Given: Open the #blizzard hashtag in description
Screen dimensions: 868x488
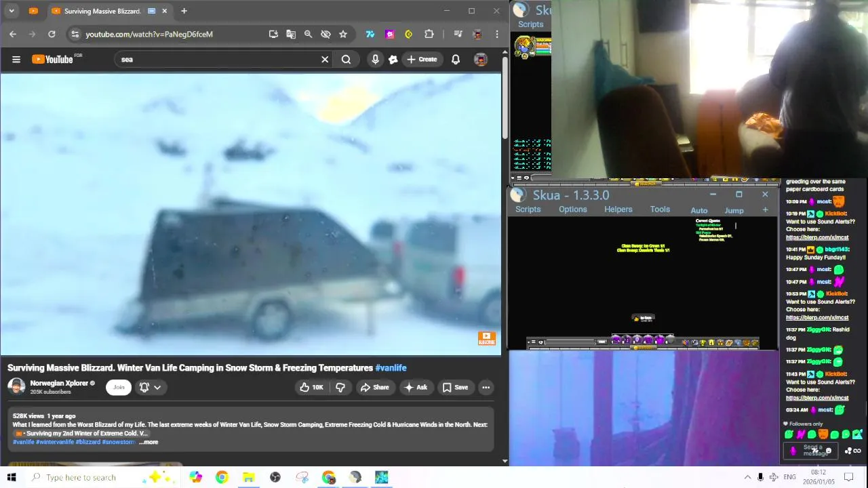Looking at the screenshot, I should [87, 442].
